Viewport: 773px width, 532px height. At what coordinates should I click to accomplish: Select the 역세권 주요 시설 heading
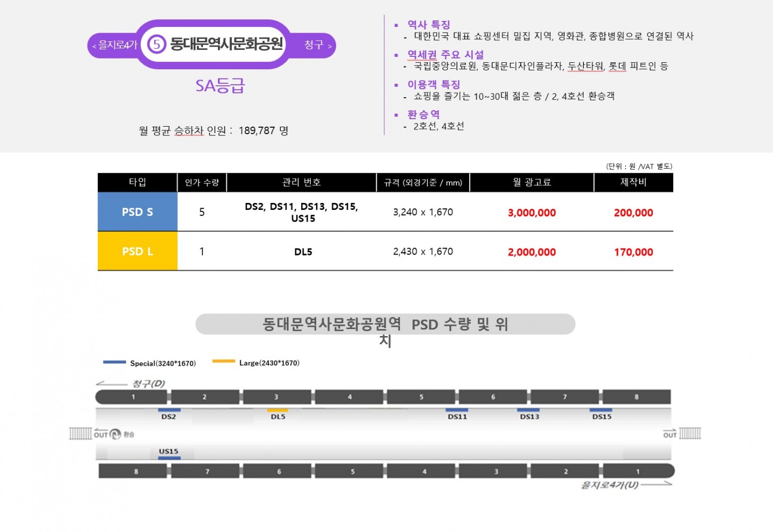pos(445,55)
